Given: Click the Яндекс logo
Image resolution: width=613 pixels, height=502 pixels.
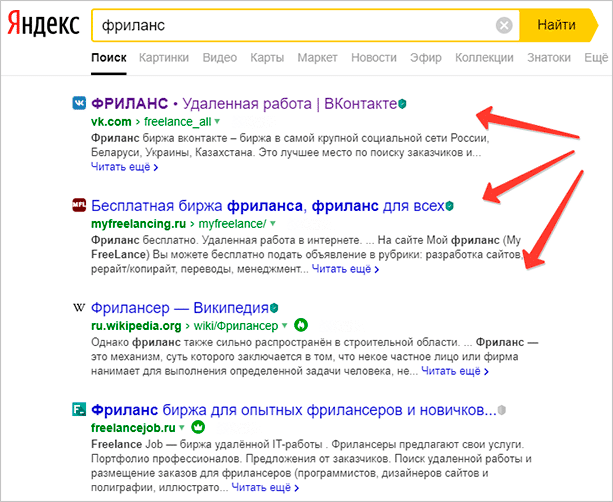Looking at the screenshot, I should pos(43,24).
